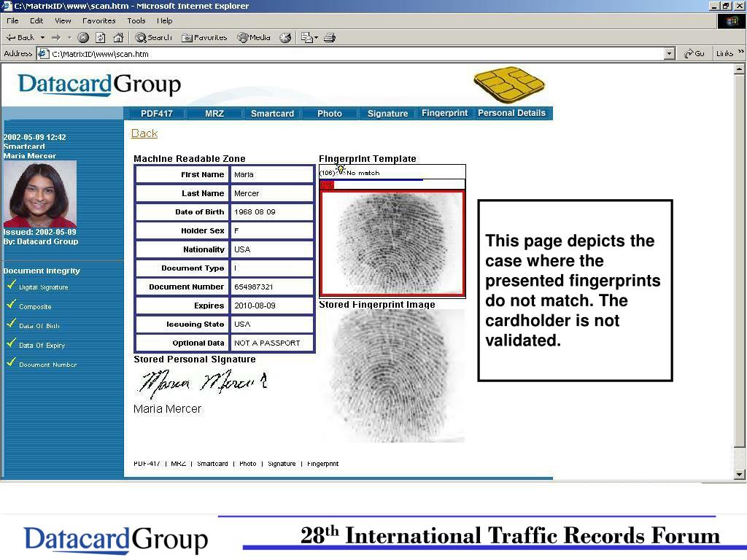The image size is (747, 560).
Task: Open the Tools menu
Action: pos(136,21)
